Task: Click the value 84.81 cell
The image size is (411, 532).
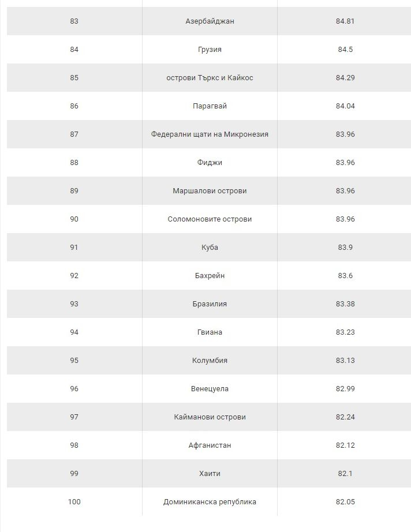Action: coord(345,21)
